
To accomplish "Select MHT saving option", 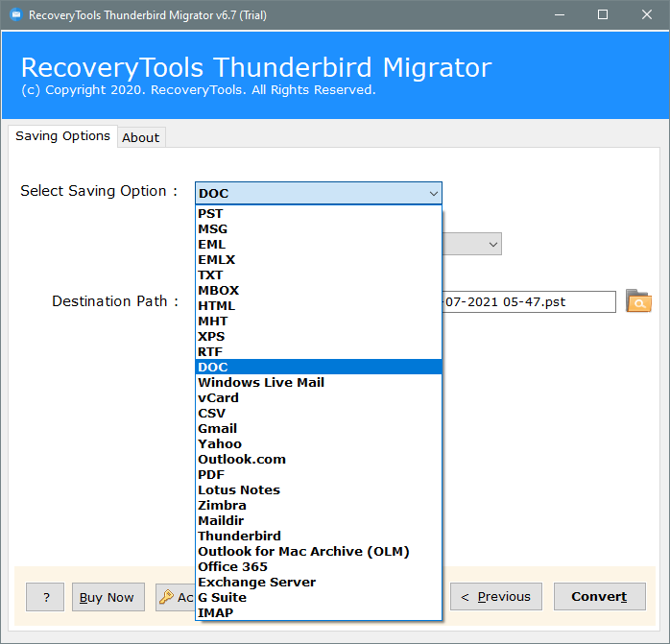I will [x=319, y=321].
